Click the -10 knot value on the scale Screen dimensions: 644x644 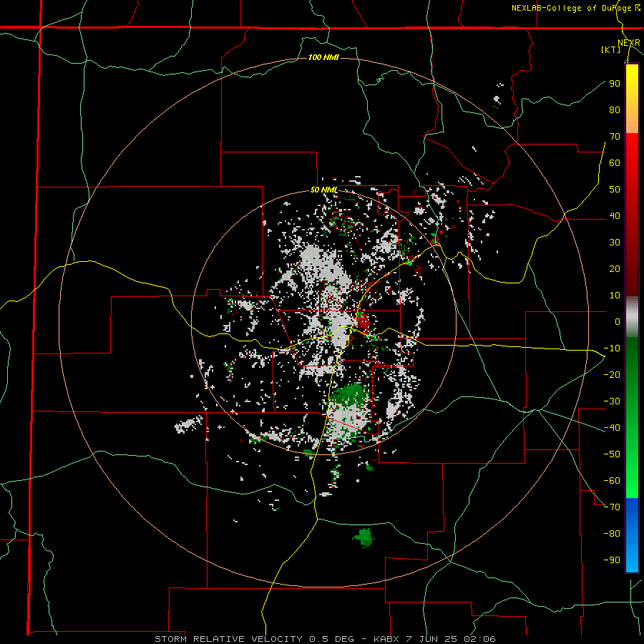click(x=612, y=348)
